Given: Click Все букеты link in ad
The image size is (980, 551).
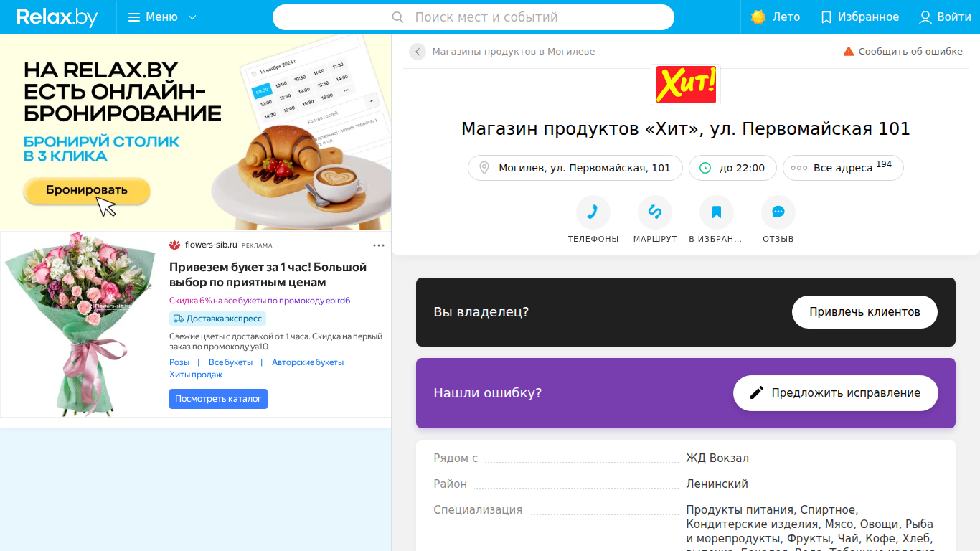Looking at the screenshot, I should [230, 362].
